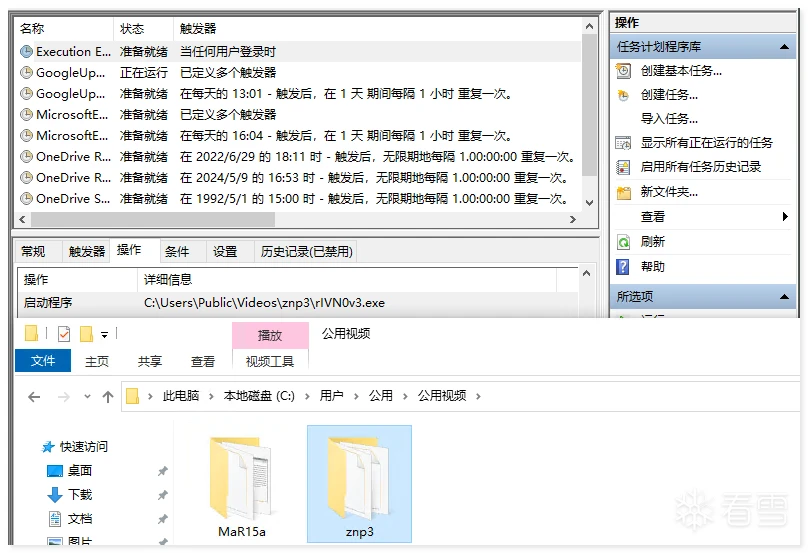Image resolution: width=808 pixels, height=553 pixels.
Task: Expand chevron after 公用视频 in address bar
Action: pos(479,396)
